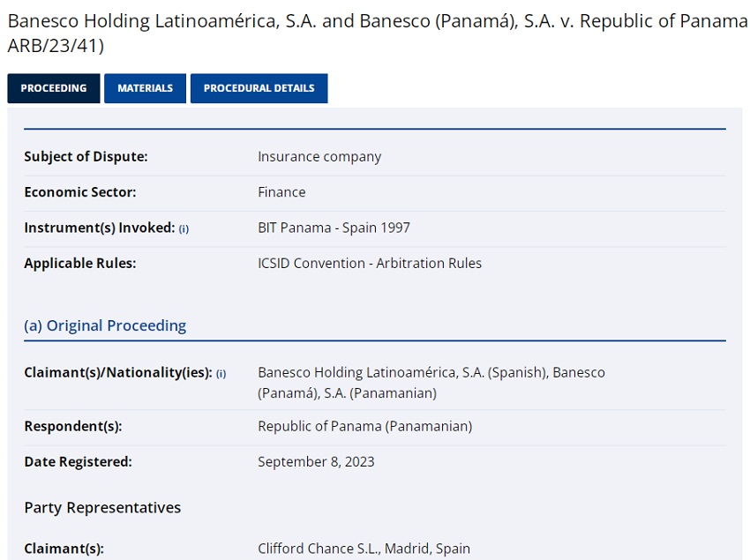The width and height of the screenshot is (750, 560).
Task: Click info icon beside Claimant(s)/Nationality(ies)
Action: click(221, 374)
